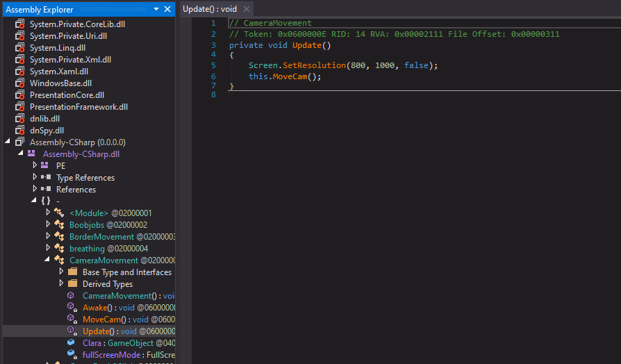Click the Type References node icon
Viewport: 621px width, 364px height.
[46, 177]
